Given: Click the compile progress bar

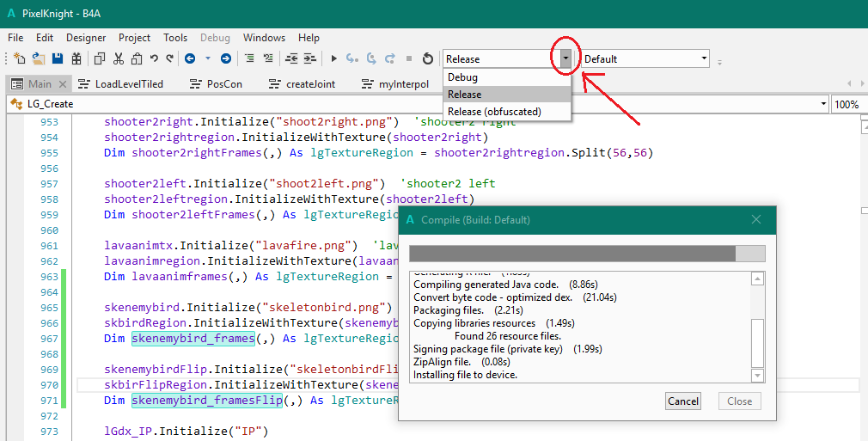Looking at the screenshot, I should click(586, 253).
